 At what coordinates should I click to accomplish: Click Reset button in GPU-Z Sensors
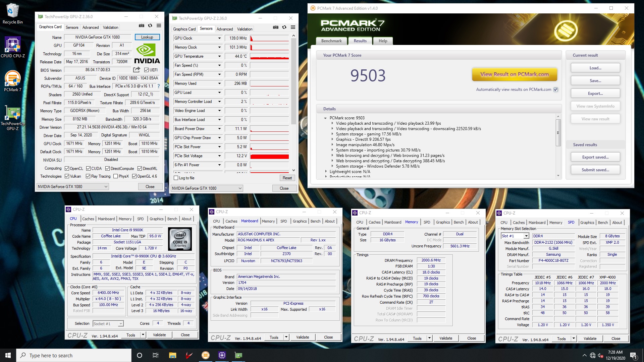tap(287, 178)
